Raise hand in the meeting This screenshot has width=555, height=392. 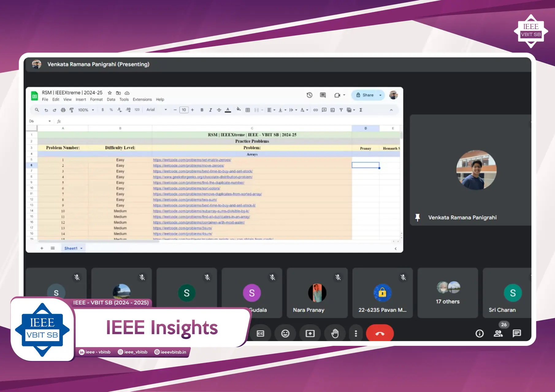[335, 334]
